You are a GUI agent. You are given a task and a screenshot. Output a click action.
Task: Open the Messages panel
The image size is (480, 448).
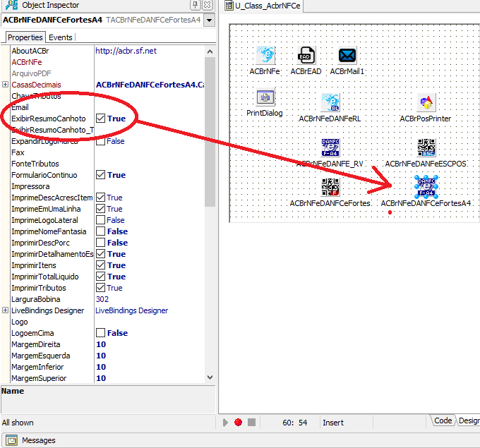point(39,440)
